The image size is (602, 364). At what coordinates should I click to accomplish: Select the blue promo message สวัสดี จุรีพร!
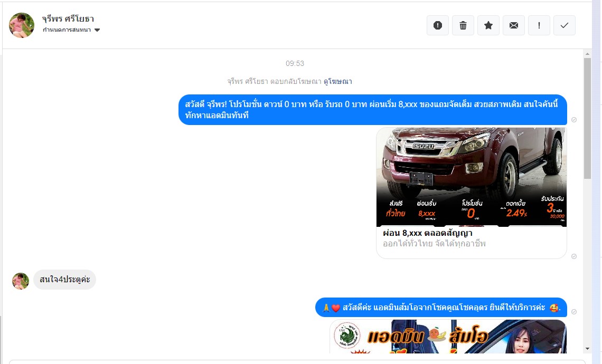(372, 110)
